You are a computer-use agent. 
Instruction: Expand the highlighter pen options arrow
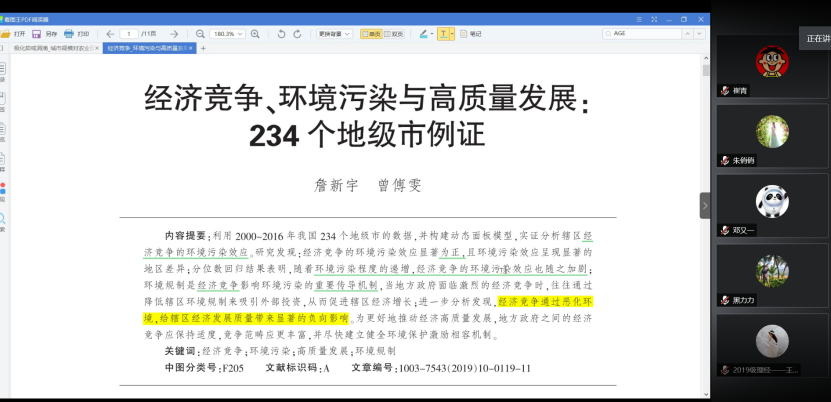pyautogui.click(x=432, y=34)
